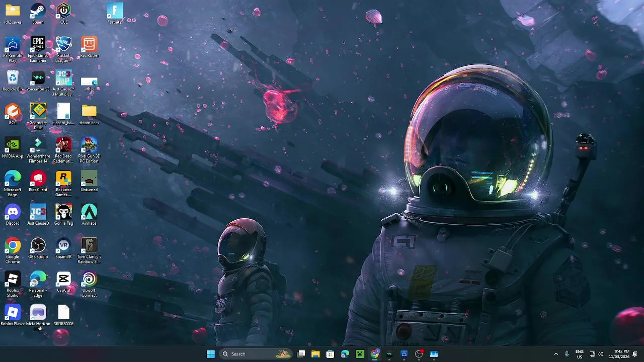Select the GCC shortcut
Image resolution: width=644 pixels, height=362 pixels.
13,114
